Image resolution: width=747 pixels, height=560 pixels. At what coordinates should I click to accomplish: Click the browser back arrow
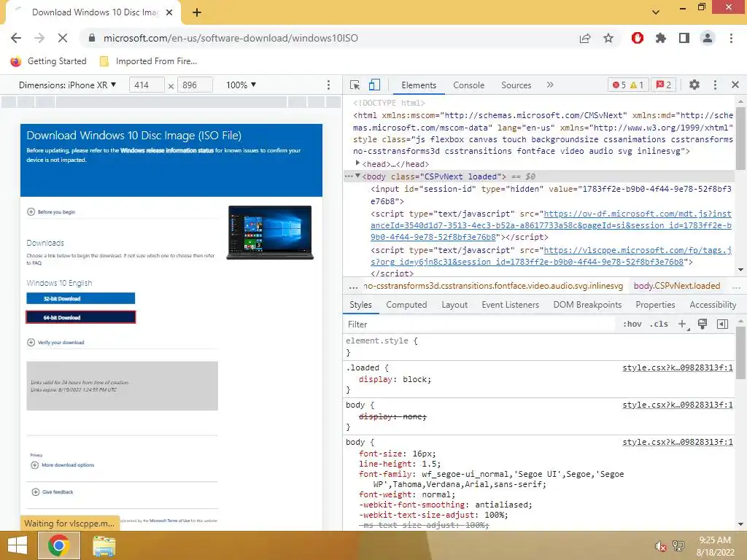click(16, 38)
